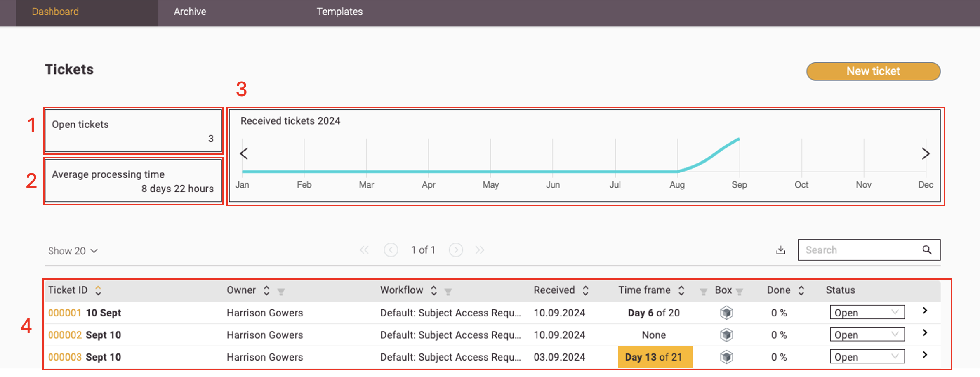980x377 pixels.
Task: Sort tickets by Received date
Action: coord(585,290)
